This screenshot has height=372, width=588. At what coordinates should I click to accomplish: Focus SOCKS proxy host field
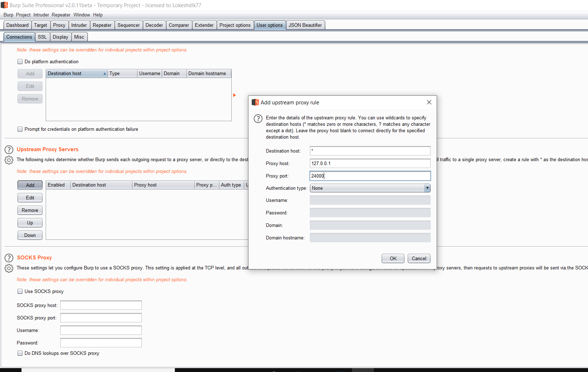point(101,305)
